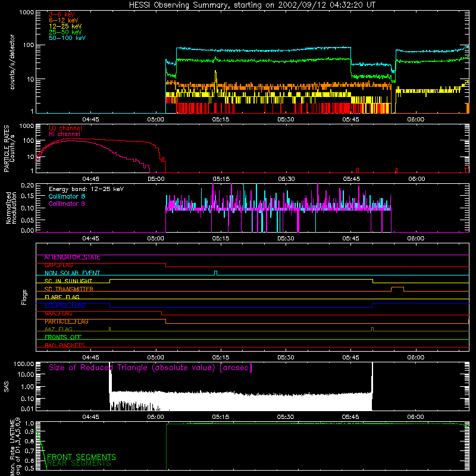Click the FLARE_FLAG label
This screenshot has width=476, height=476.
[62, 297]
